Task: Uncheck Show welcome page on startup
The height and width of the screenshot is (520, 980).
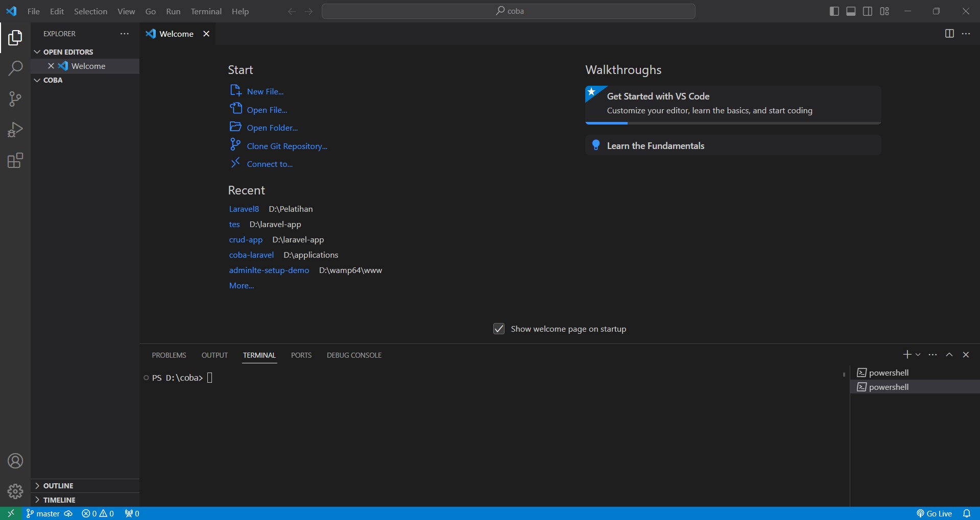Action: tap(498, 329)
